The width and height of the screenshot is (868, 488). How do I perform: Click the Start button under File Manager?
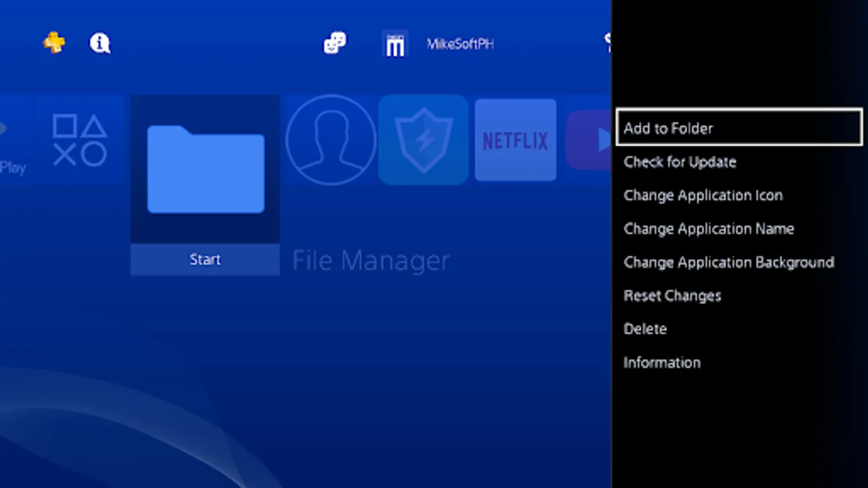click(x=205, y=259)
